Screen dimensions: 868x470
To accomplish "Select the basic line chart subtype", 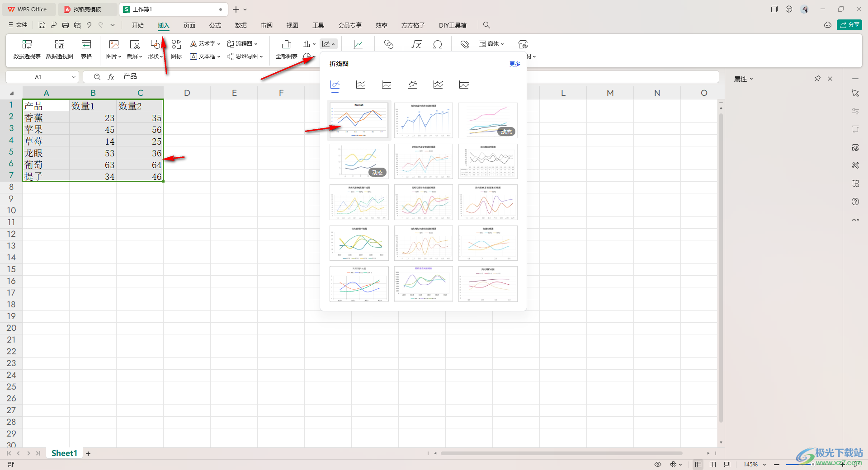I will pyautogui.click(x=335, y=85).
